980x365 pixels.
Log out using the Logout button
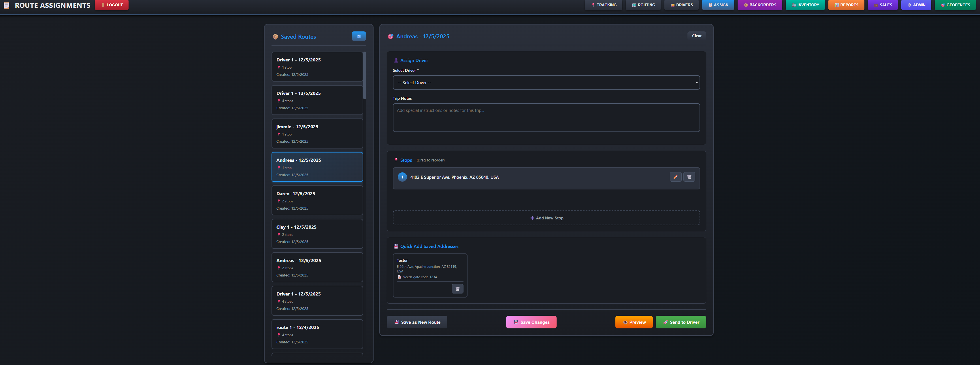tap(112, 5)
